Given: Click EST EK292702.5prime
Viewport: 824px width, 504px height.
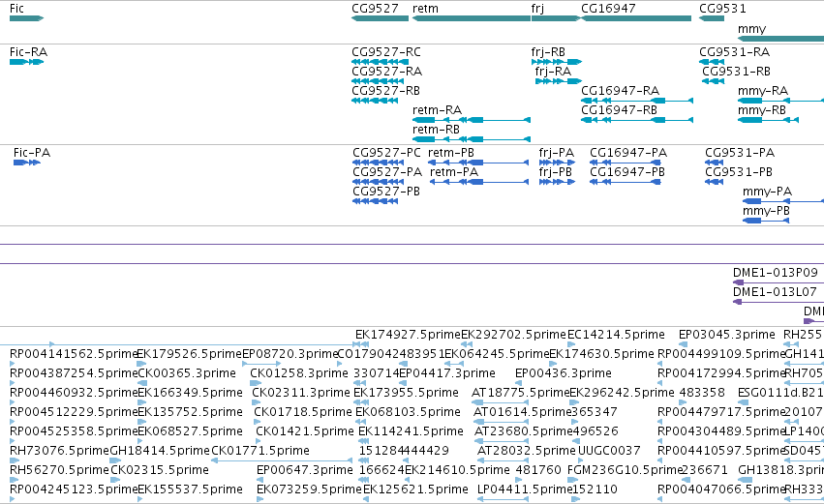Looking at the screenshot, I should (x=514, y=335).
